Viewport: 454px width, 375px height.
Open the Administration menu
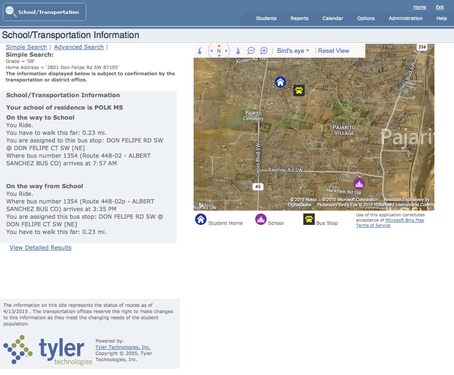405,18
